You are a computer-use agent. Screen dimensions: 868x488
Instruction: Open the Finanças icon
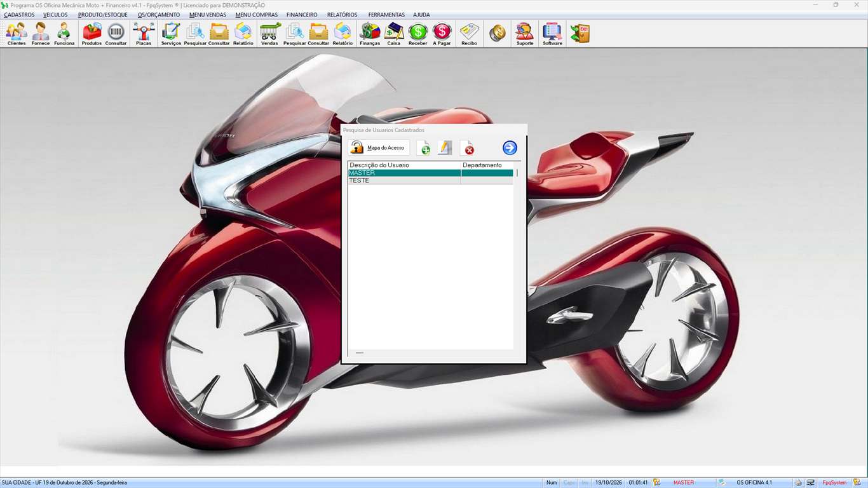tap(370, 34)
